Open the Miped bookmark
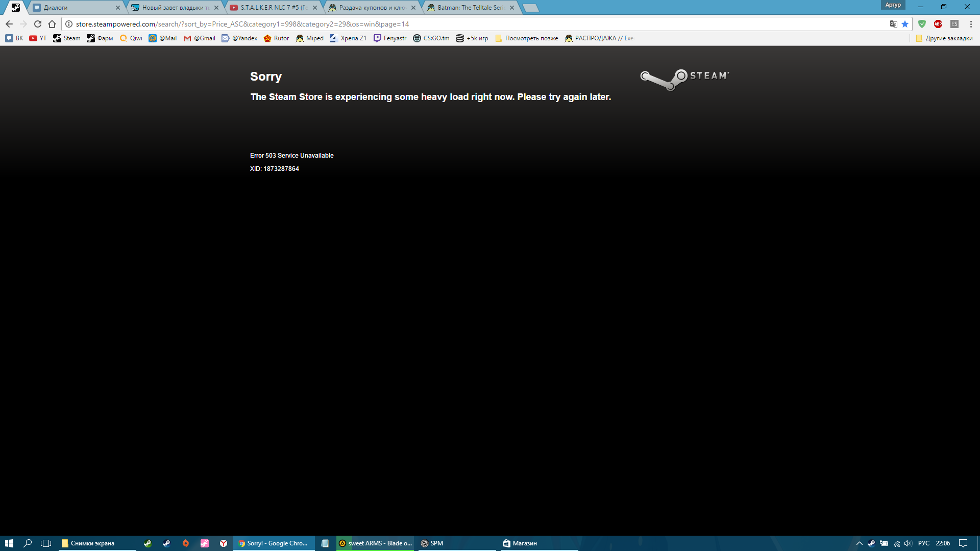 pyautogui.click(x=310, y=38)
